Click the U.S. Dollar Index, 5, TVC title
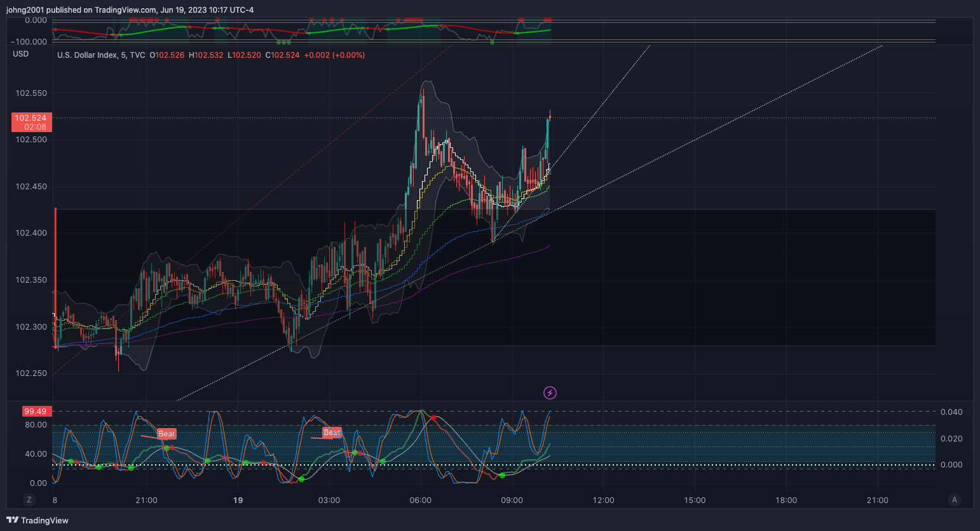This screenshot has height=531, width=980. pos(101,55)
